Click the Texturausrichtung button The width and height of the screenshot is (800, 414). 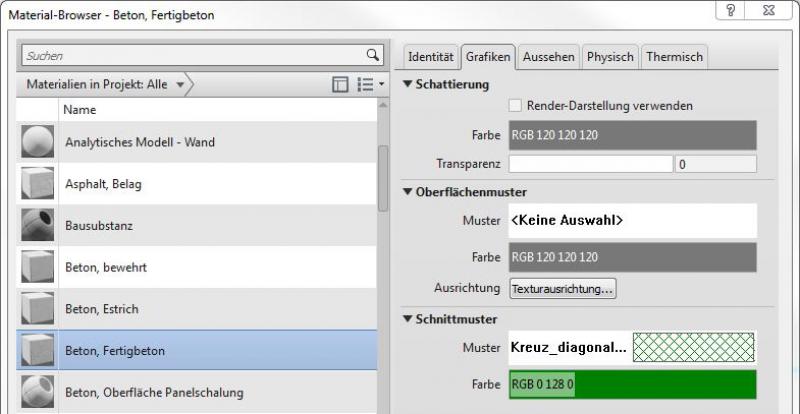[x=563, y=289]
